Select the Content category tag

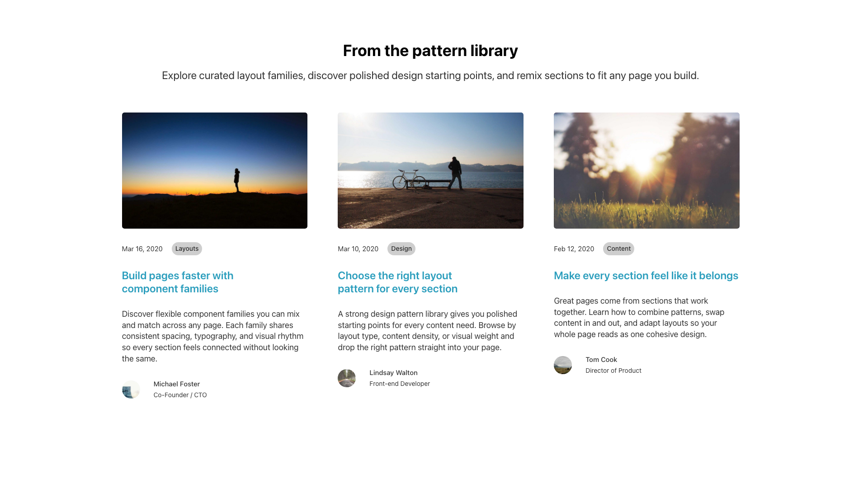coord(618,249)
